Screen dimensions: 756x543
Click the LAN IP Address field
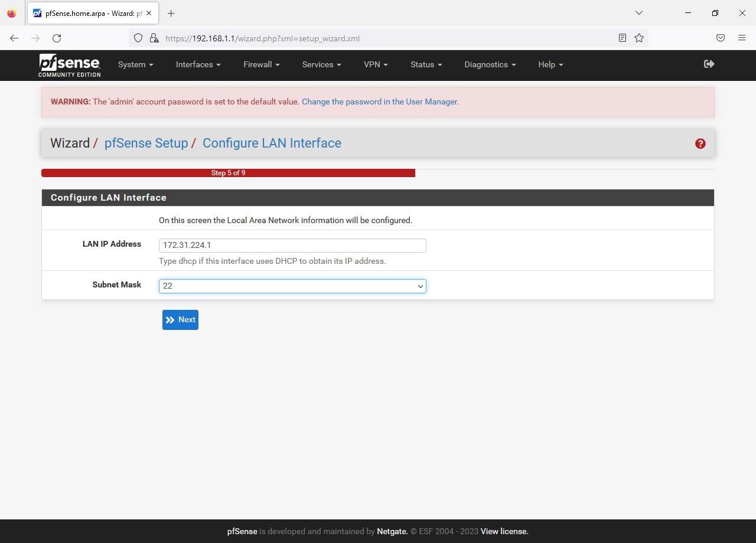tap(292, 246)
